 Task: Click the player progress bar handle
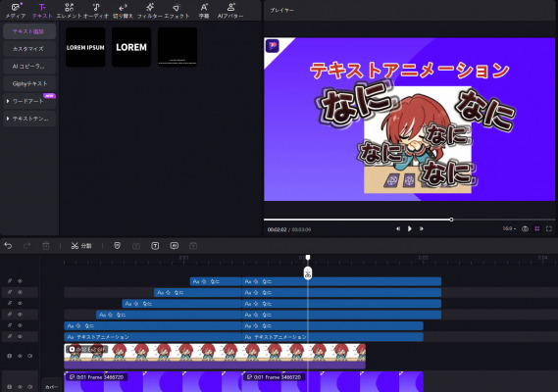pyautogui.click(x=451, y=220)
